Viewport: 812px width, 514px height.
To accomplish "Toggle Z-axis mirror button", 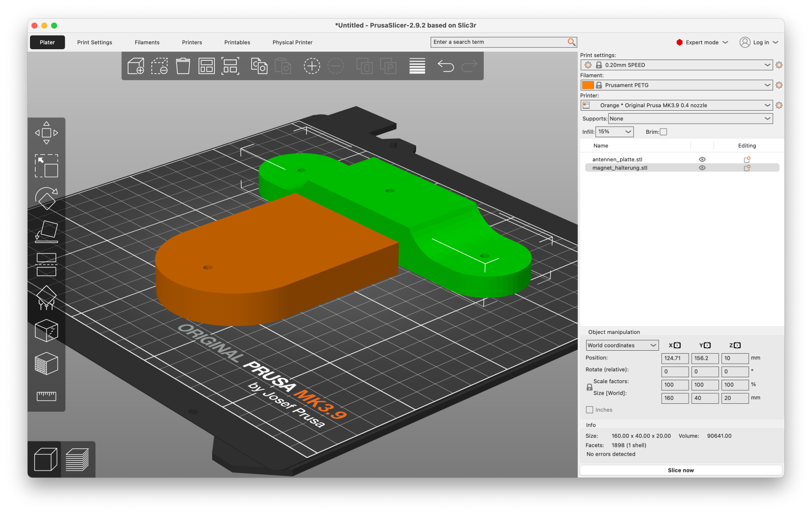I will pyautogui.click(x=737, y=345).
